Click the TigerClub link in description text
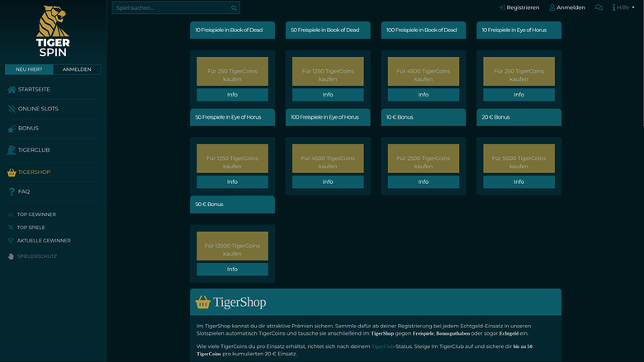Image resolution: width=644 pixels, height=362 pixels. pos(382,346)
